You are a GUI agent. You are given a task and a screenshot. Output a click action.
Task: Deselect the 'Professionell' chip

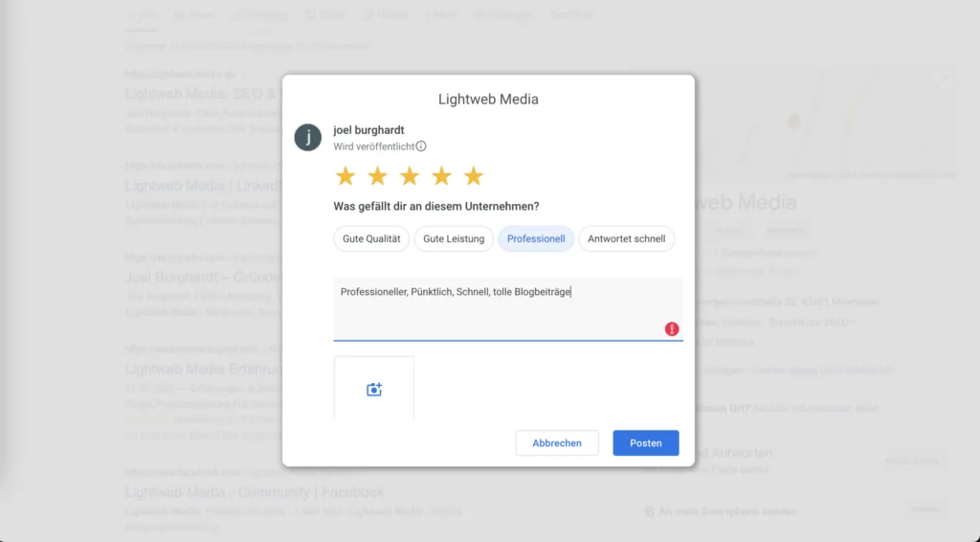(536, 238)
